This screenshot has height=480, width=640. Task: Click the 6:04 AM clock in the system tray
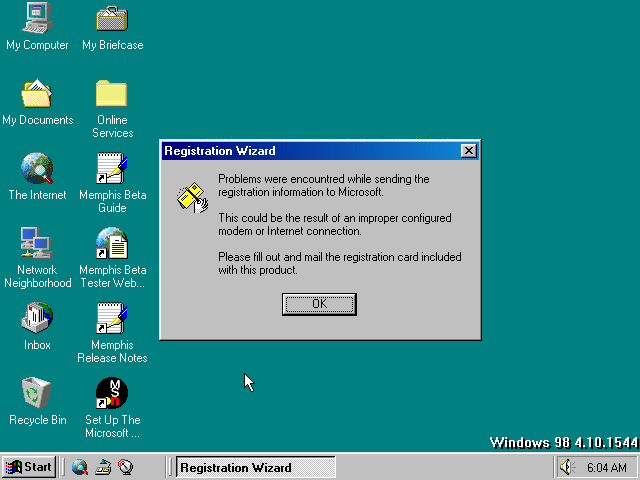pos(607,467)
